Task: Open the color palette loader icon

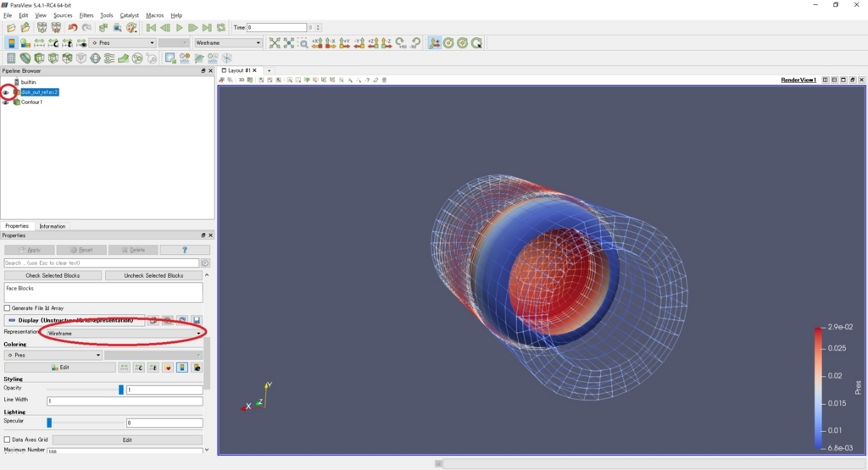Action: click(131, 28)
